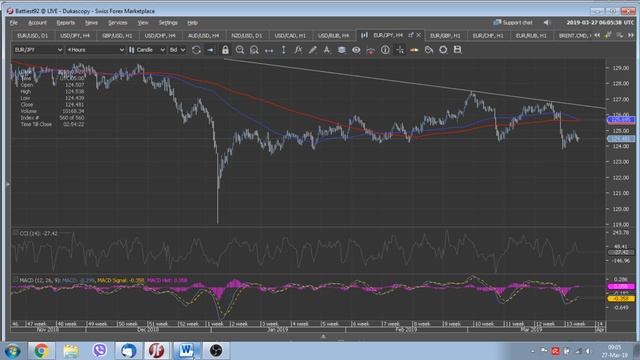Viewport: 640px width, 360px height.
Task: Click the tag shaped toolbar icon
Action: (429, 50)
